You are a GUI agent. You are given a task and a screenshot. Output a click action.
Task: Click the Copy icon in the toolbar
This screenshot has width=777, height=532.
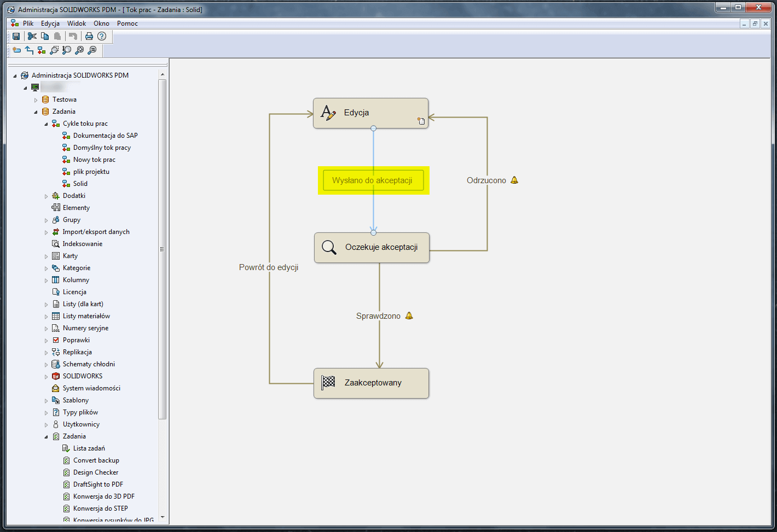[44, 36]
